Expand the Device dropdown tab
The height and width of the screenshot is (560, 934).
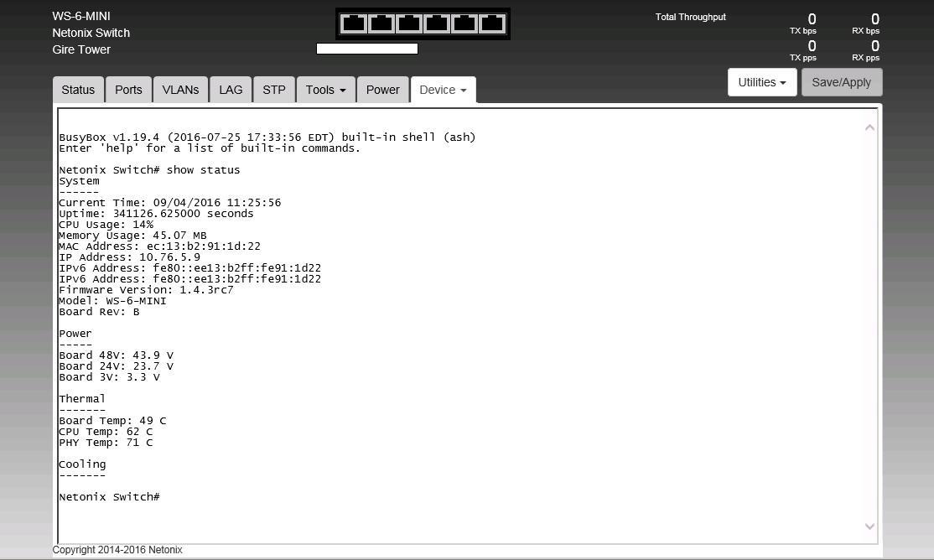(x=443, y=90)
